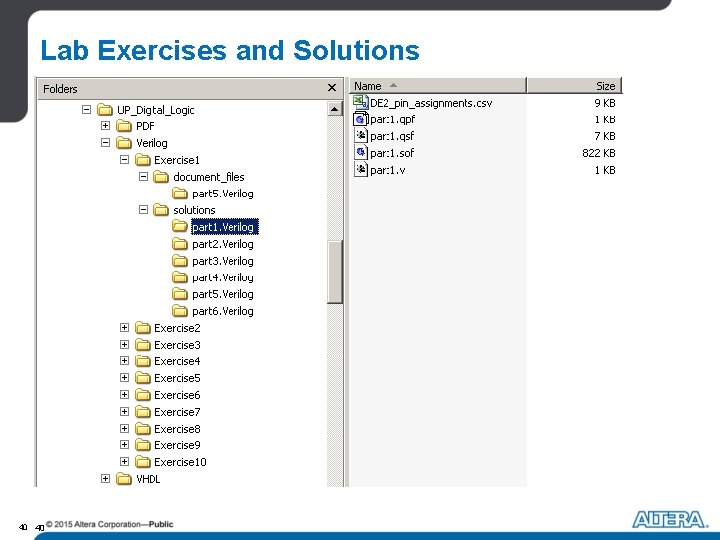
Task: Expand the PDF folder node
Action: click(x=105, y=125)
